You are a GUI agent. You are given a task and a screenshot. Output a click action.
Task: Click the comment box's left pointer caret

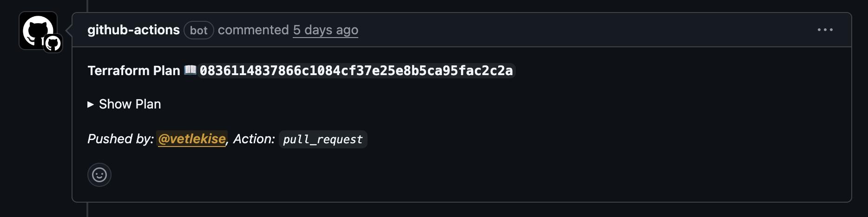pyautogui.click(x=69, y=30)
